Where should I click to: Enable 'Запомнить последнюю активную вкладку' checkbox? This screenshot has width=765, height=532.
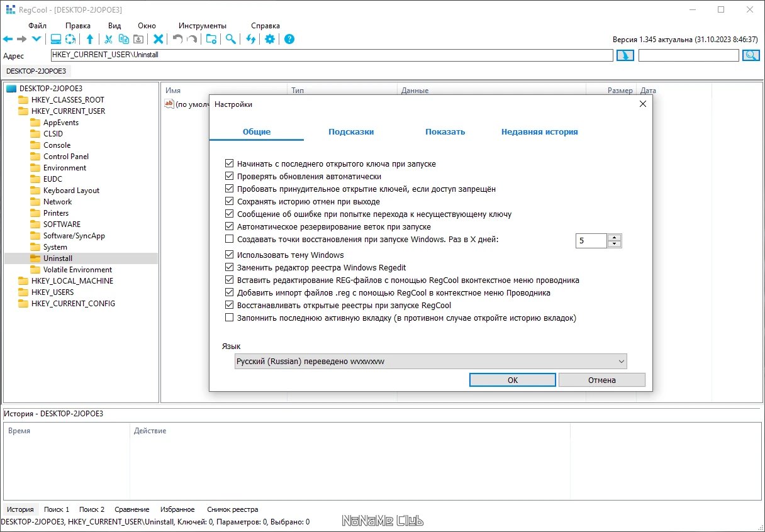[229, 318]
